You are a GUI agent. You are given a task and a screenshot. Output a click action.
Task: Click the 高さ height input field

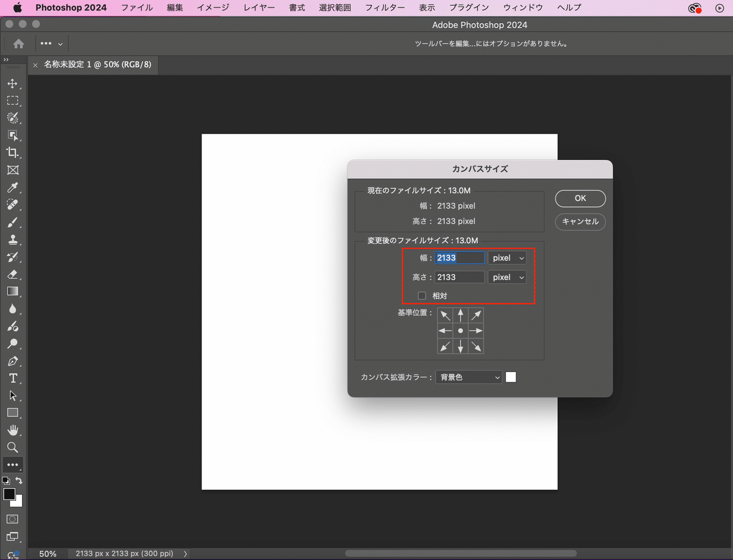[x=459, y=277]
